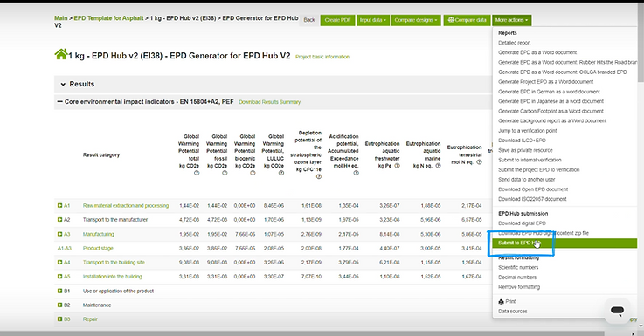Choose Generate EPD in Japanese as a word document
This screenshot has height=336, width=644.
[x=551, y=101]
